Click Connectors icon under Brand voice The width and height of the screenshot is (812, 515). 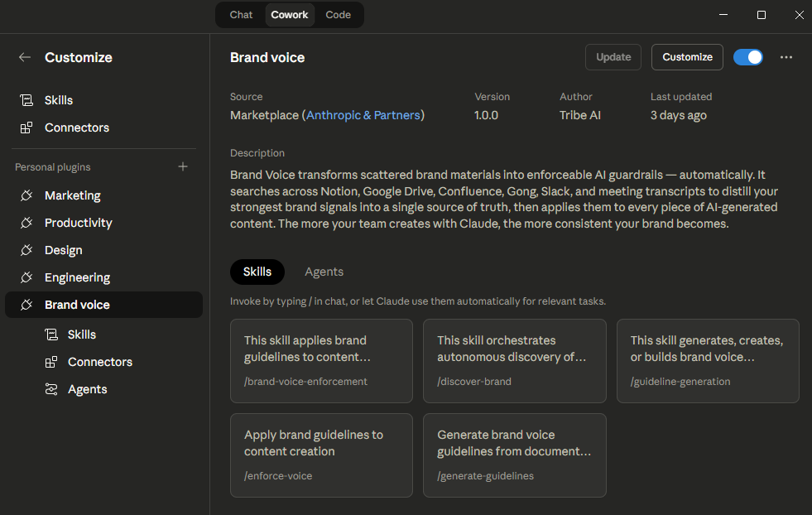coord(51,362)
